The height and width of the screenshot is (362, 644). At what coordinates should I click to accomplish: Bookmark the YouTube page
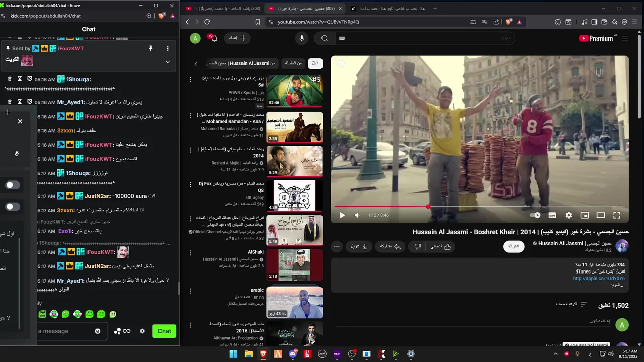click(x=258, y=22)
